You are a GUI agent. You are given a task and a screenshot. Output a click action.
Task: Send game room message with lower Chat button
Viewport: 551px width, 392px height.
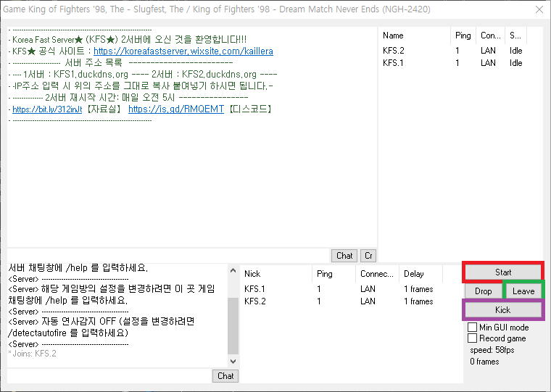225,376
